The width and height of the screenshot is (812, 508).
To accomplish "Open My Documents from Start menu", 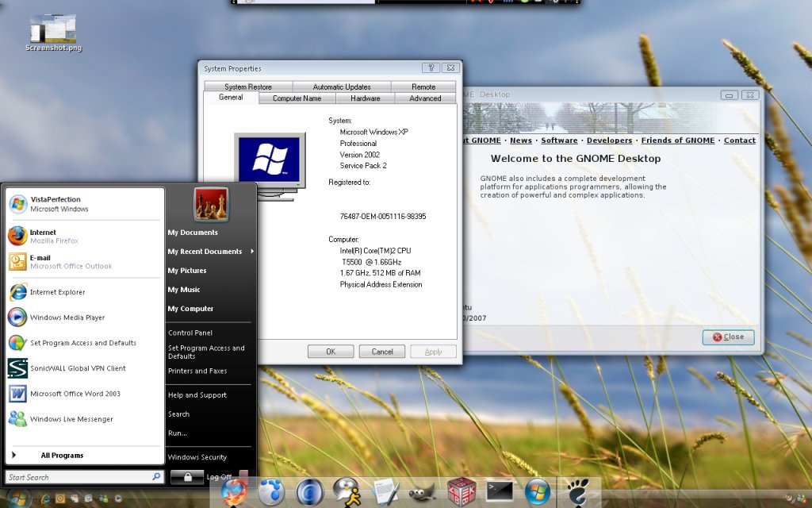I will pyautogui.click(x=193, y=233).
